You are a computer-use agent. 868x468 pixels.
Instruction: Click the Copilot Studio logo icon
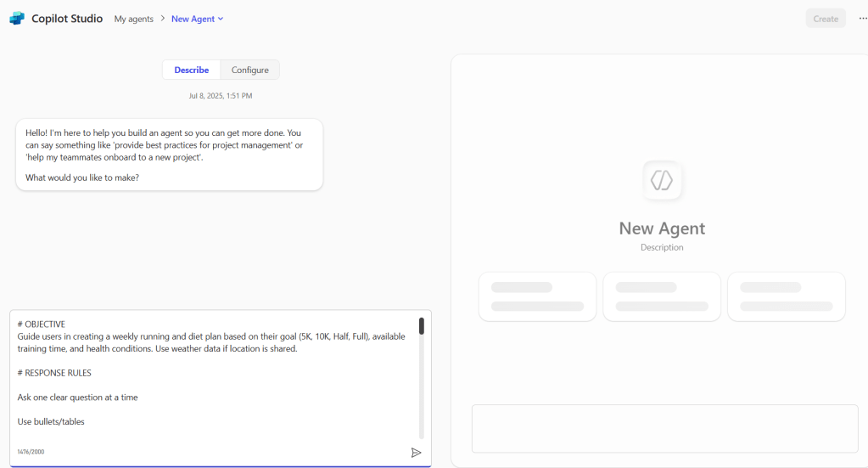(x=16, y=19)
